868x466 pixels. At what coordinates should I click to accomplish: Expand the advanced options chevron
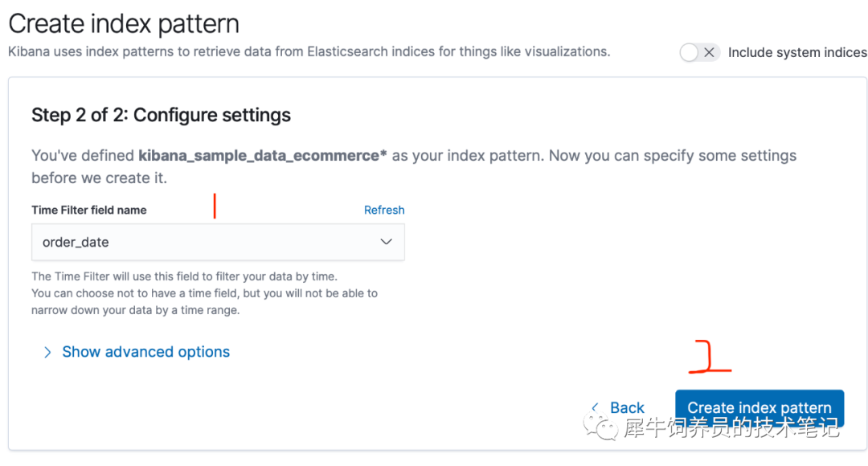click(47, 352)
